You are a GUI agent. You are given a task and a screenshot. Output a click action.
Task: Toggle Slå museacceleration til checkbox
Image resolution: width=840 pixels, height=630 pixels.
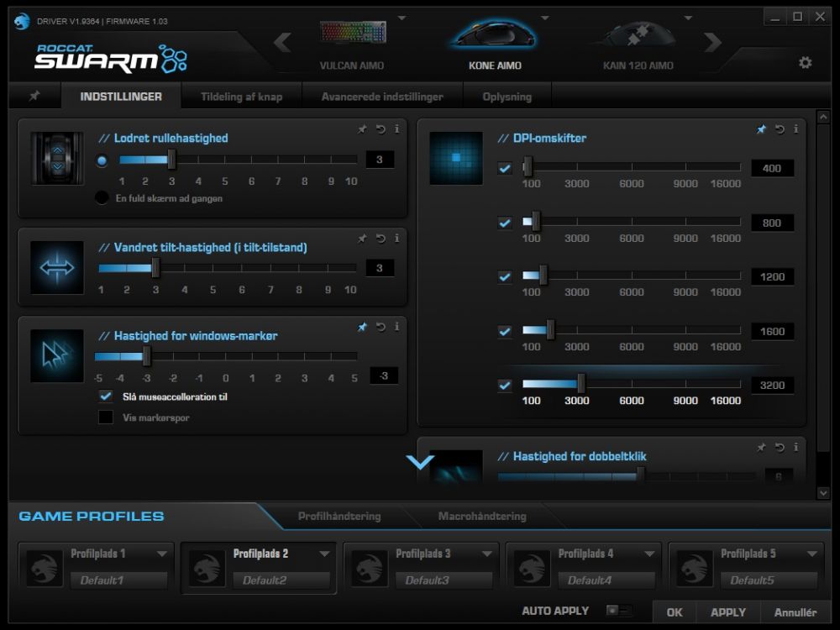[x=106, y=396]
